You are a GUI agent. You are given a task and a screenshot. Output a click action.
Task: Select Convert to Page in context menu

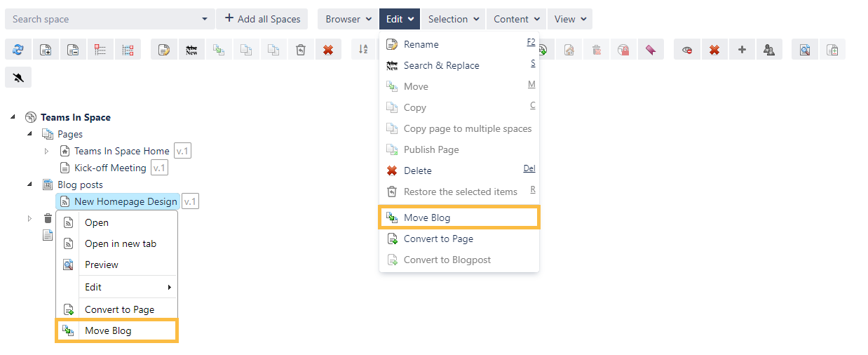[x=119, y=309]
